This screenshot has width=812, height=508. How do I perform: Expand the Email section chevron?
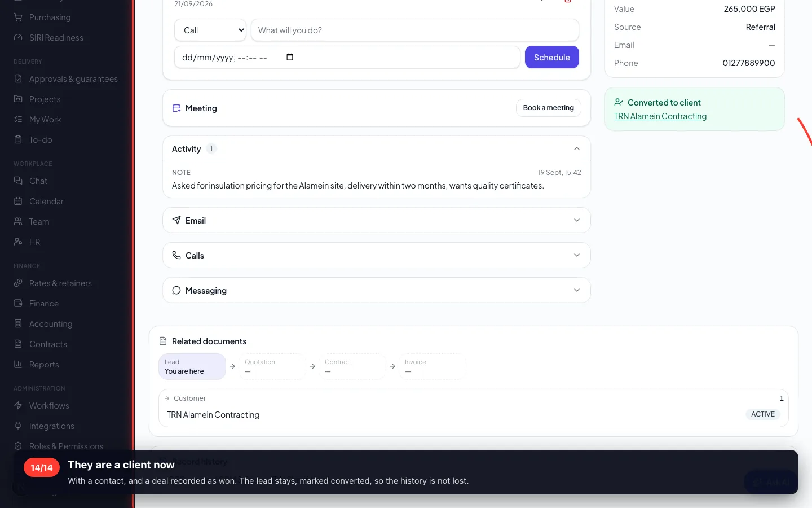point(577,221)
